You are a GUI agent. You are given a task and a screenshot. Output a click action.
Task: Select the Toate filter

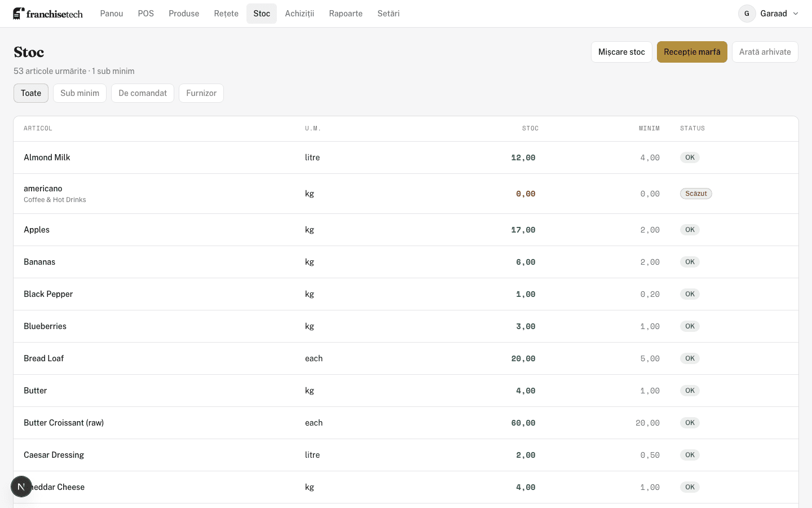pos(31,93)
